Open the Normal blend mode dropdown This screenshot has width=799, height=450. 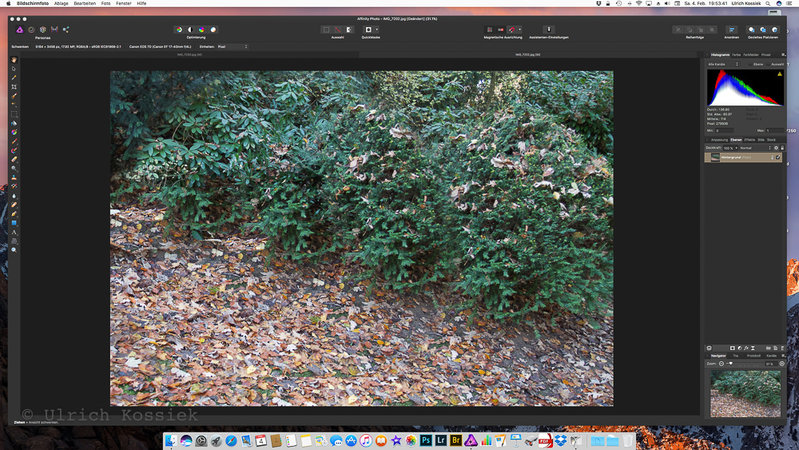coord(752,147)
